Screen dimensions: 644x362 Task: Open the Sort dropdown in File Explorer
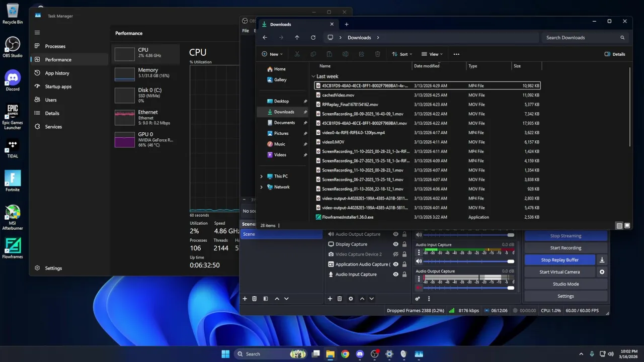click(401, 54)
